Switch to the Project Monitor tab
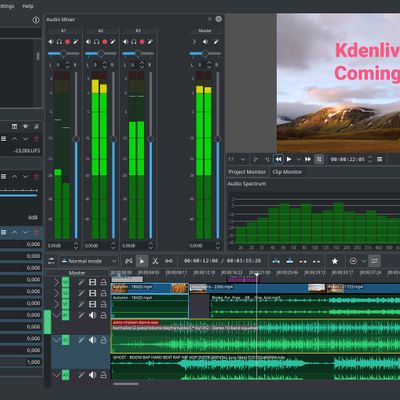Image resolution: width=400 pixels, height=400 pixels. (x=247, y=172)
